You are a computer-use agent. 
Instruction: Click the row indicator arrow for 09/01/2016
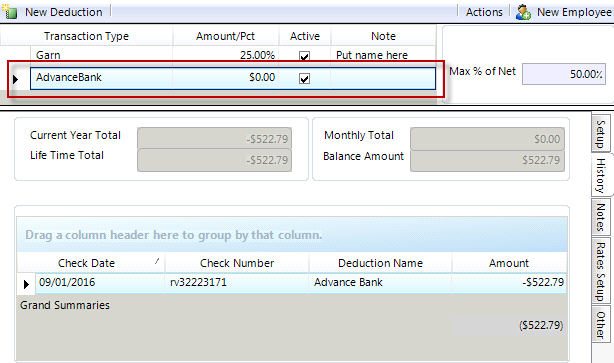26,284
